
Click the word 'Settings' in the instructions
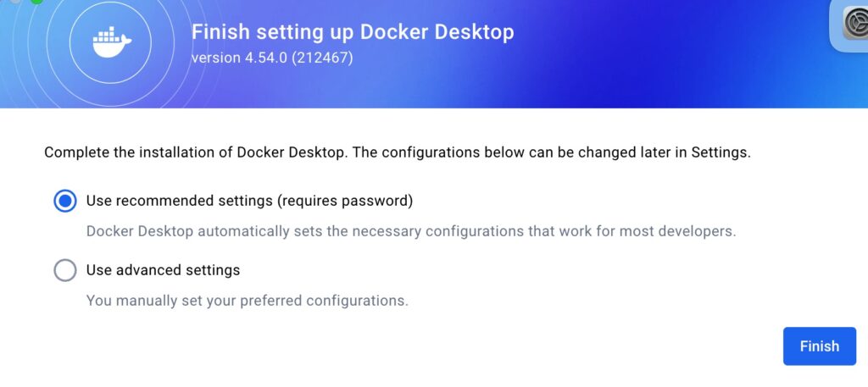[x=720, y=153]
